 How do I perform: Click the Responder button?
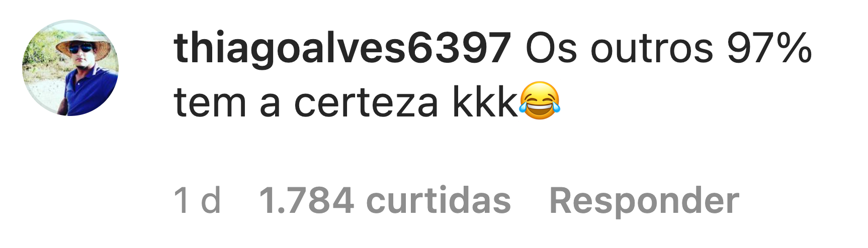coord(644,200)
